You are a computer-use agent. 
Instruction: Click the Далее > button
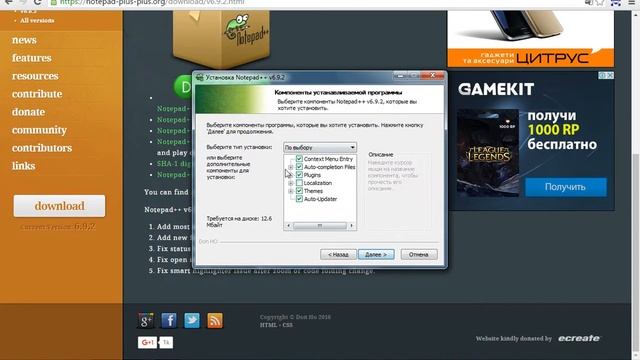tap(376, 254)
